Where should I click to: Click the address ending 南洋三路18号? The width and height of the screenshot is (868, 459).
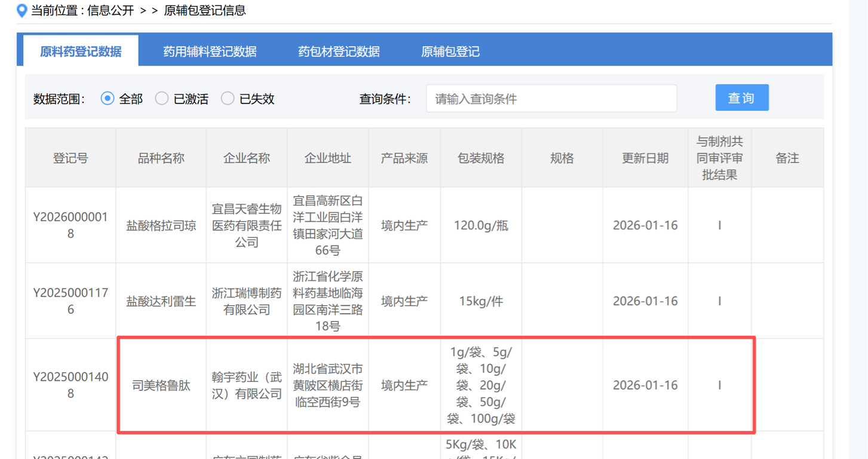coord(328,301)
